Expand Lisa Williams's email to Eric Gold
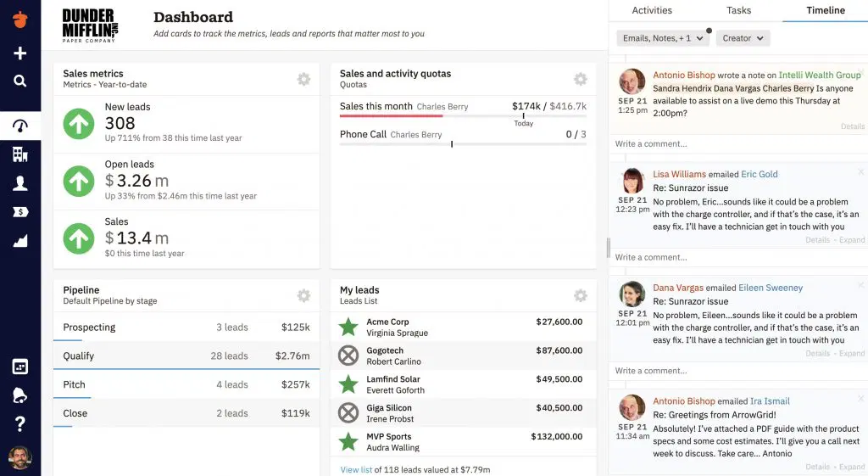This screenshot has width=868, height=476. pyautogui.click(x=852, y=240)
